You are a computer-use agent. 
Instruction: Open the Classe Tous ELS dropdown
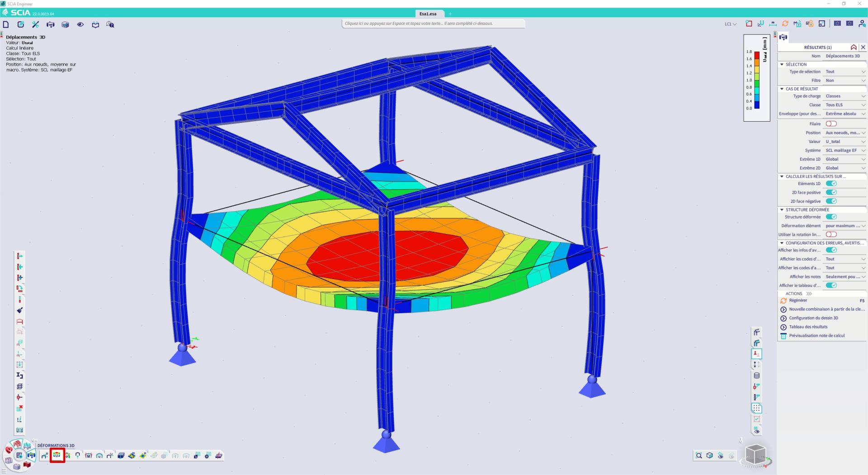(844, 105)
